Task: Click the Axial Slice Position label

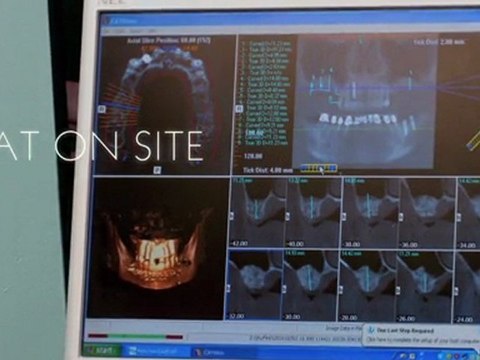Action: (169, 41)
